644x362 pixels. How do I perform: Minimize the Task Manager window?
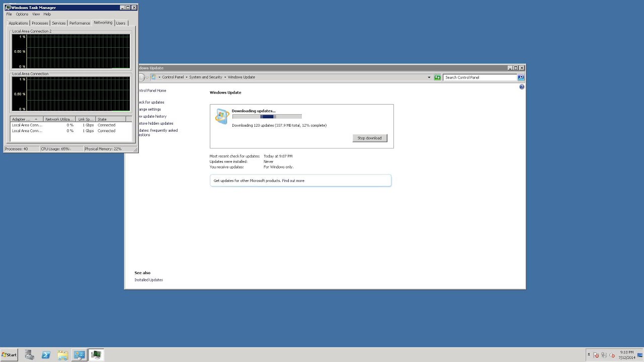click(x=122, y=8)
